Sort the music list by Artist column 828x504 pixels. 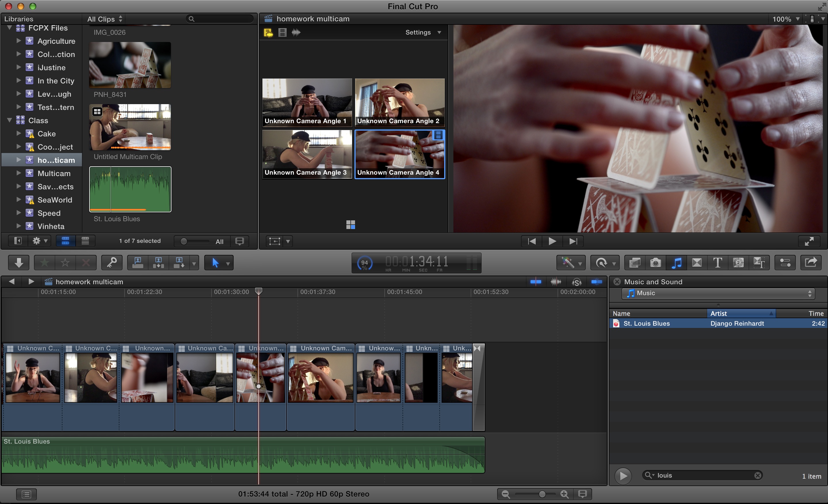(741, 314)
